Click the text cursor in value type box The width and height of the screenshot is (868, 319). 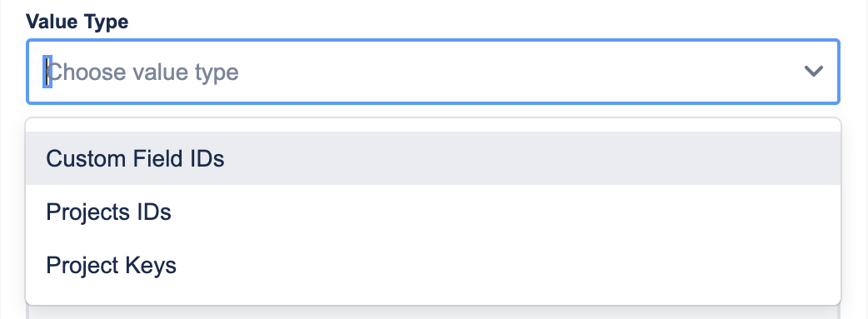click(x=47, y=72)
